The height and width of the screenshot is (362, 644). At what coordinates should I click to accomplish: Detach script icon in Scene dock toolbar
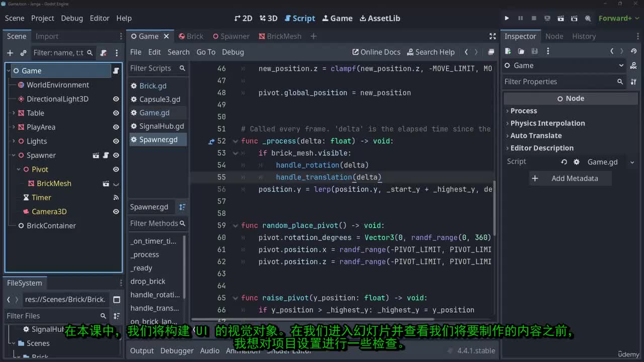pos(104,52)
